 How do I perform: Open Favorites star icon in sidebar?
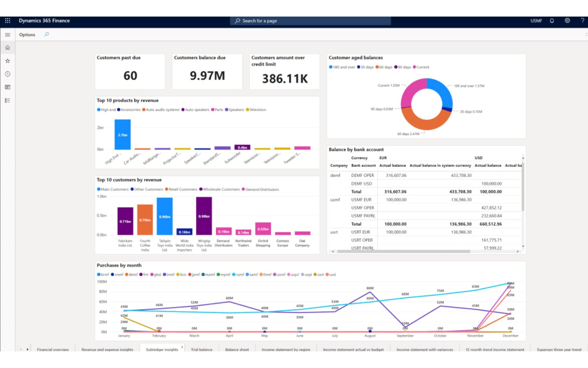7,61
